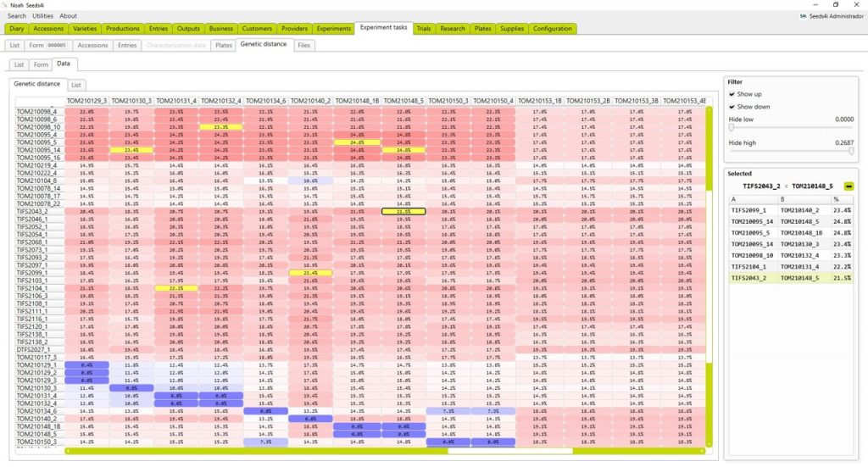Open the Configuration tab

[x=553, y=29]
